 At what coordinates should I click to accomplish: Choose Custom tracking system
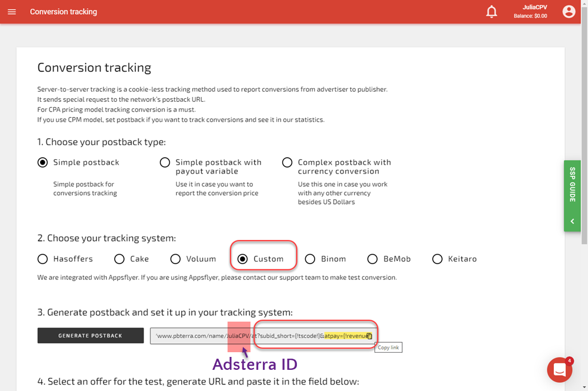pos(243,259)
